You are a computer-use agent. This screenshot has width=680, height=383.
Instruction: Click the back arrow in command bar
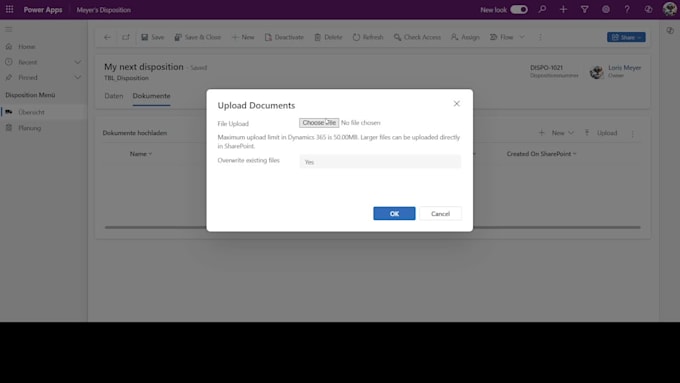107,37
